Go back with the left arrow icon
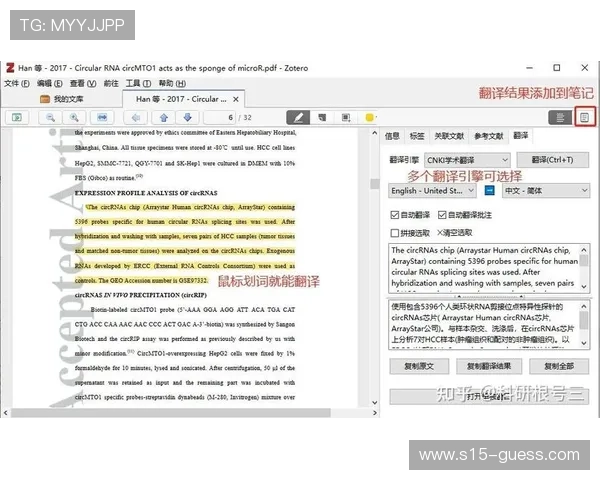600x480 pixels. [135, 117]
